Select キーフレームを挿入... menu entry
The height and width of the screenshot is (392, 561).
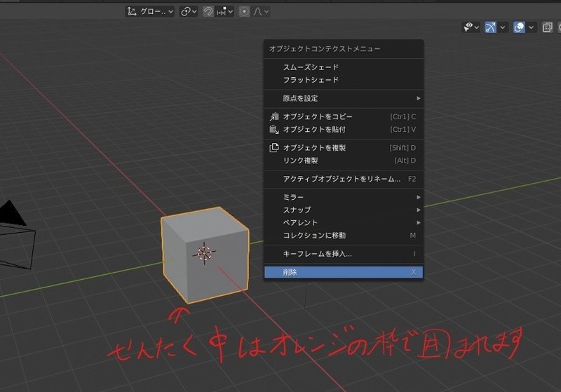(344, 254)
